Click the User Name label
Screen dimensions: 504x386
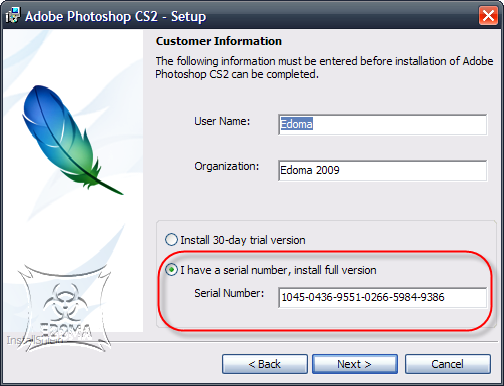click(x=222, y=121)
